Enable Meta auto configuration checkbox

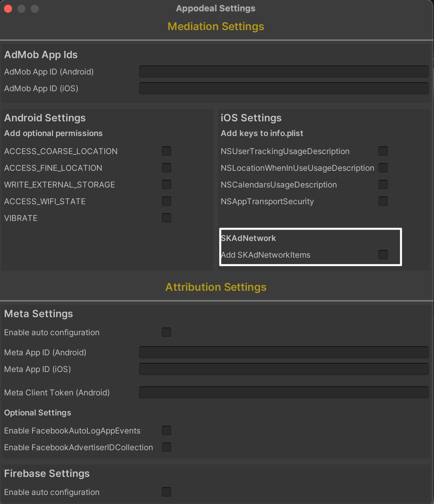tap(167, 332)
